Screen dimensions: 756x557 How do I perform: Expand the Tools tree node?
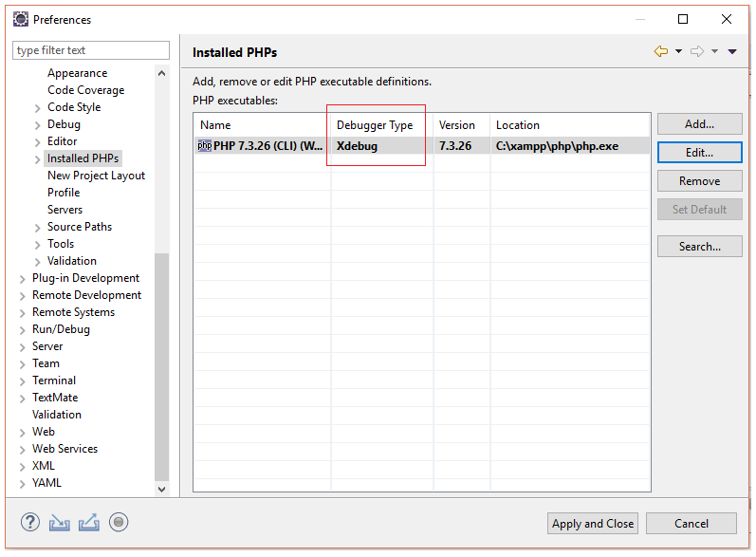point(38,245)
